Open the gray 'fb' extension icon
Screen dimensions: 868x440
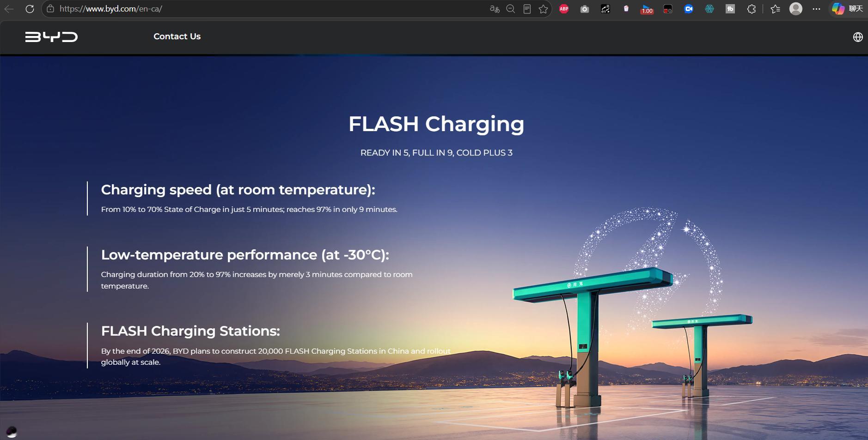pyautogui.click(x=730, y=9)
